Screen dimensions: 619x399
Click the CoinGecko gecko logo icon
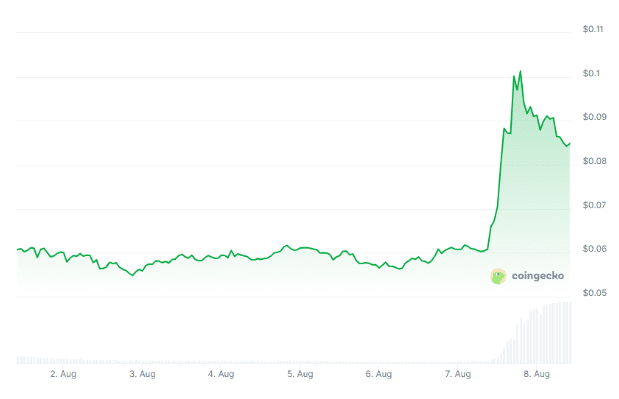[x=498, y=276]
